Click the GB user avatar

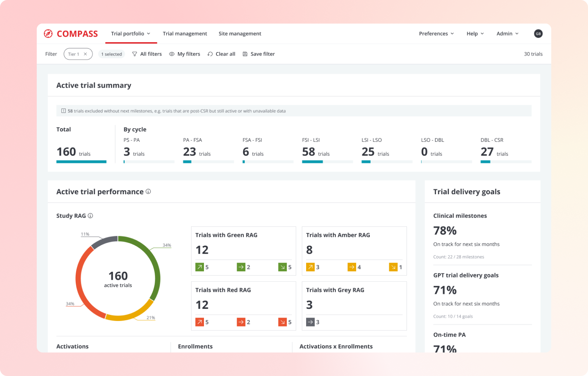point(538,33)
